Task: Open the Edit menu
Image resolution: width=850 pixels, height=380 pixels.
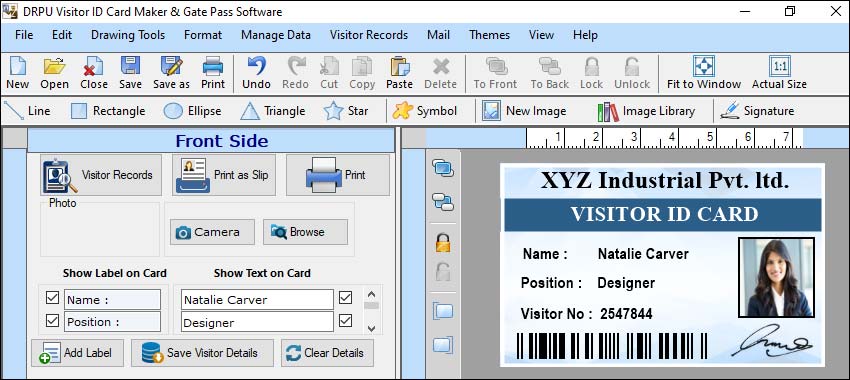Action: click(x=62, y=35)
